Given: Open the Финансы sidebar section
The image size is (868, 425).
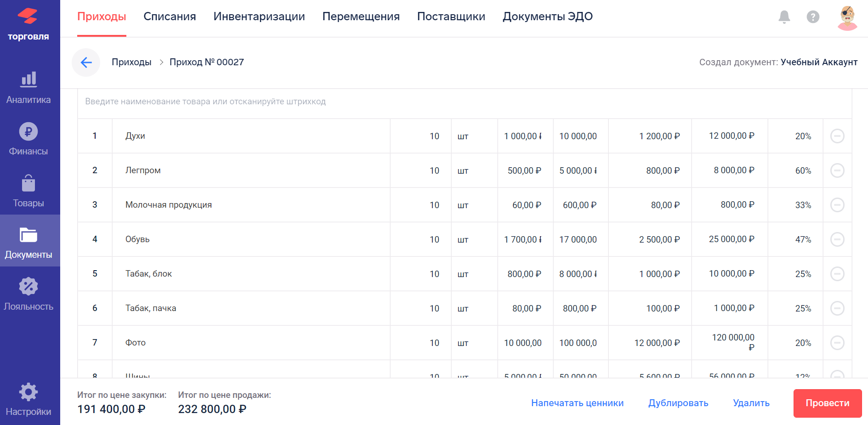Looking at the screenshot, I should [28, 139].
